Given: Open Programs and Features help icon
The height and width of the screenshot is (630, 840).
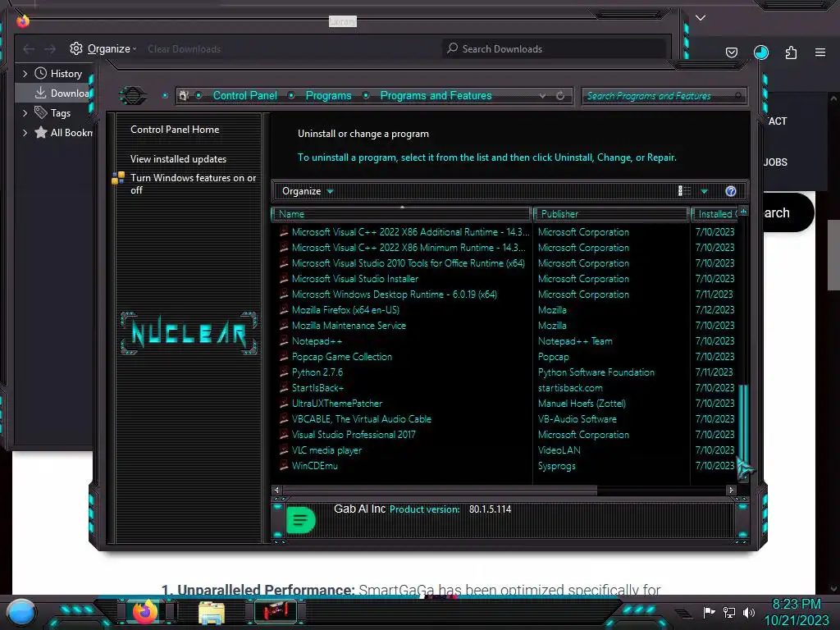Looking at the screenshot, I should (731, 191).
